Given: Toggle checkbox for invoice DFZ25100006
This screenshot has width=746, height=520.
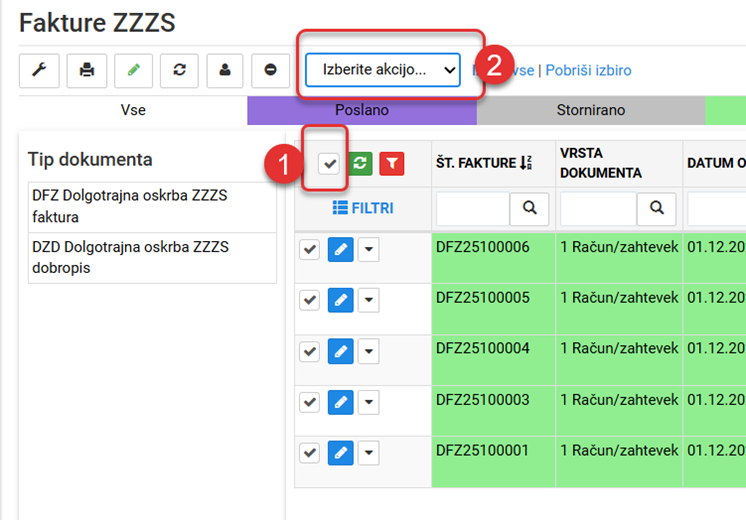Looking at the screenshot, I should (309, 249).
